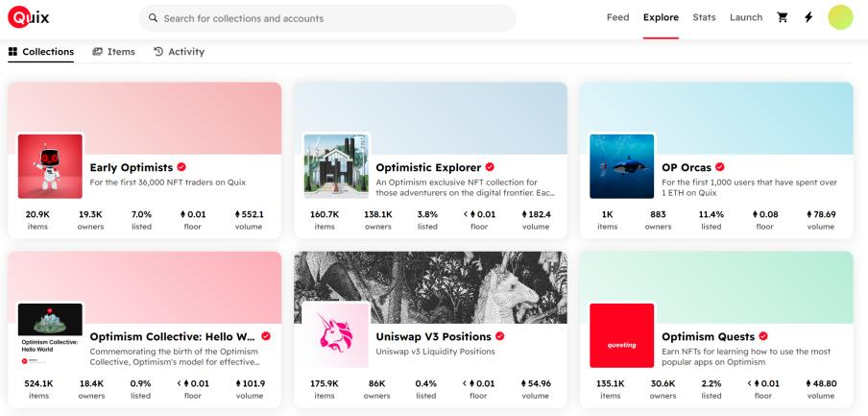Click the search magnifier icon
868x416 pixels.
pyautogui.click(x=153, y=18)
